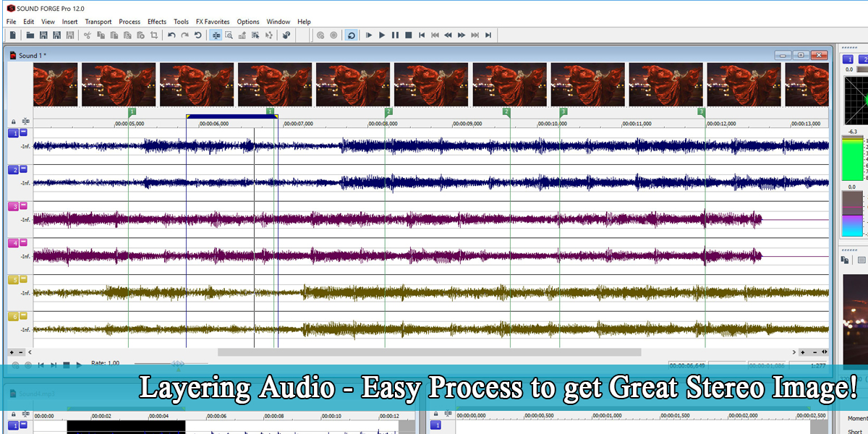Open the Process menu
This screenshot has height=434, width=868.
pyautogui.click(x=129, y=21)
